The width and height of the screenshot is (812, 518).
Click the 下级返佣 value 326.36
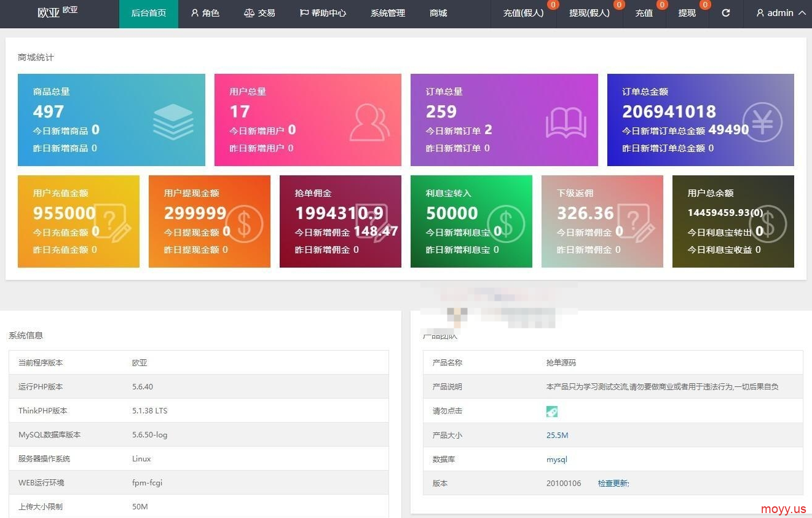tap(585, 213)
